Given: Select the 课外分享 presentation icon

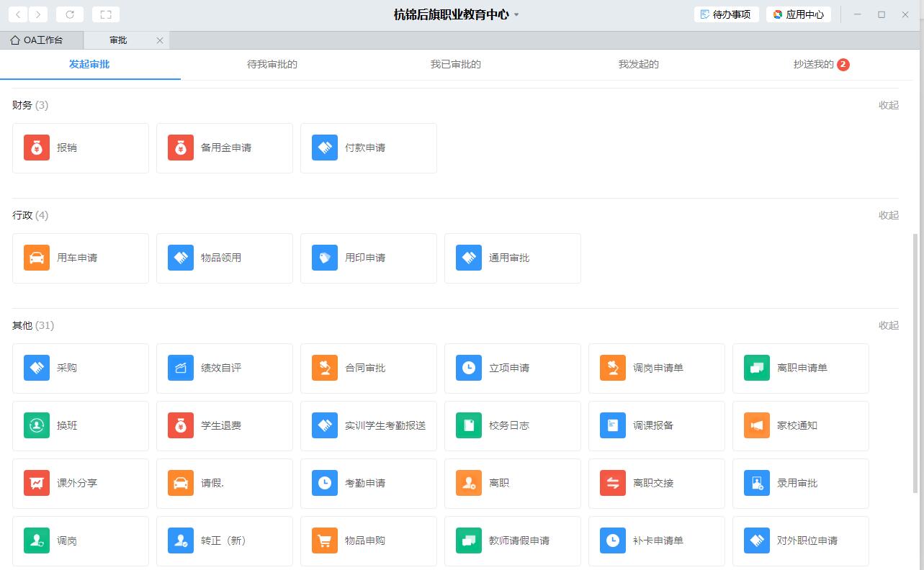Looking at the screenshot, I should (37, 484).
